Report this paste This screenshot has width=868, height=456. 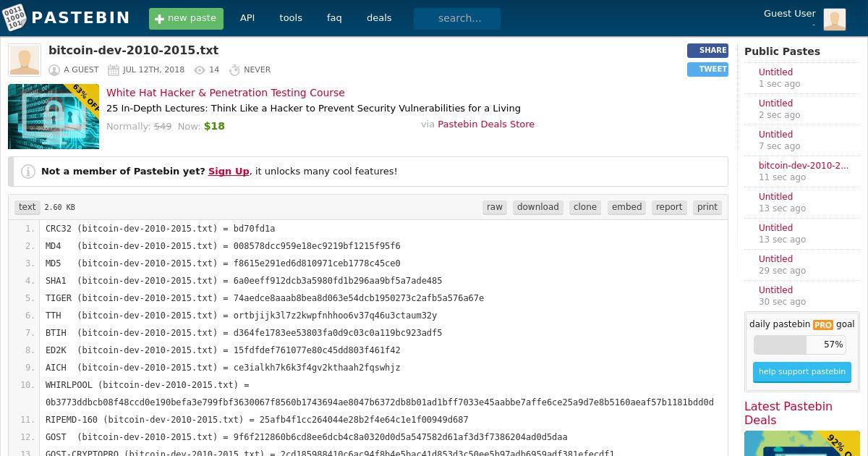(669, 207)
